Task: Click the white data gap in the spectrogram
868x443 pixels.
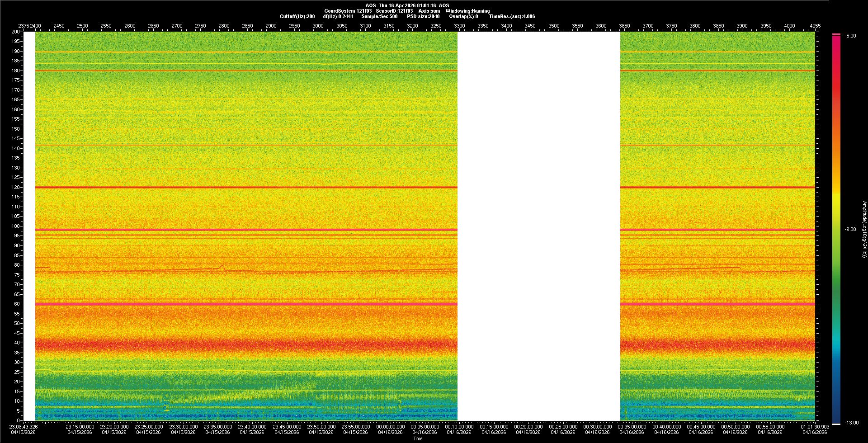Action: point(538,226)
